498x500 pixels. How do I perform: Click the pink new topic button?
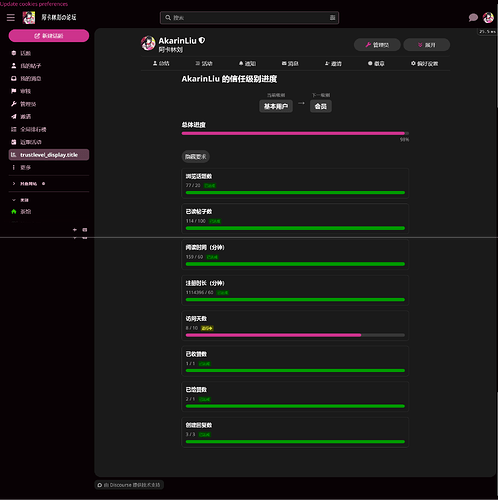[x=49, y=36]
